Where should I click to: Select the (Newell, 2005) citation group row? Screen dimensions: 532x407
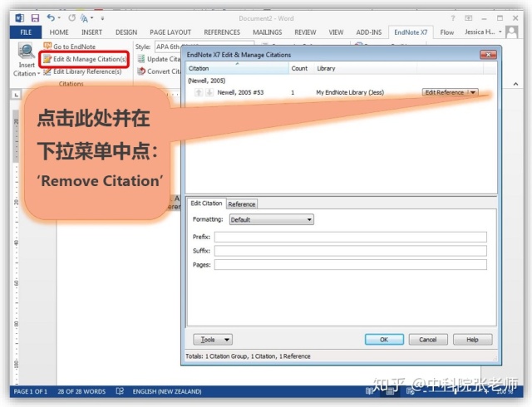207,81
